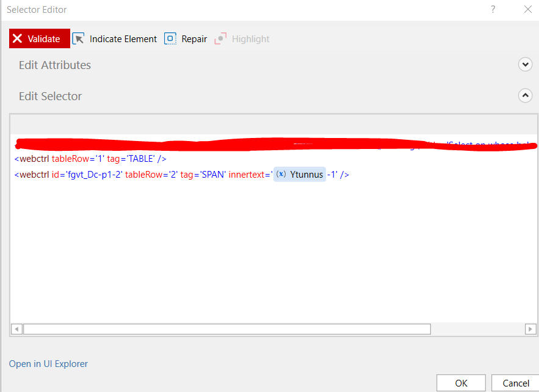
Task: Expand the Edit Attributes section chevron
Action: 525,64
